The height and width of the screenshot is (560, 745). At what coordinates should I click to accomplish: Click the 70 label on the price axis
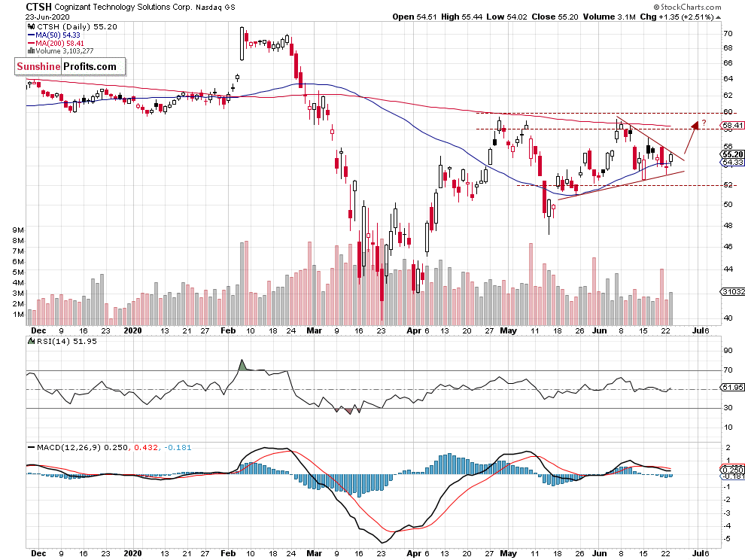(728, 33)
